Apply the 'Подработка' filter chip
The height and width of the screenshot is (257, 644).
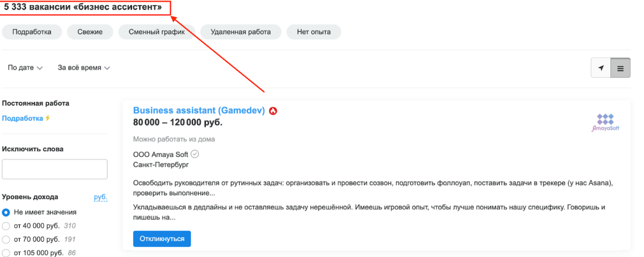click(32, 32)
